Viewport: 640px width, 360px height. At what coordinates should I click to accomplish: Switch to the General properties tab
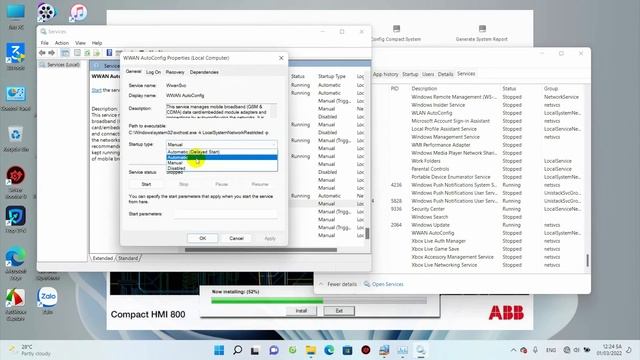pos(133,72)
